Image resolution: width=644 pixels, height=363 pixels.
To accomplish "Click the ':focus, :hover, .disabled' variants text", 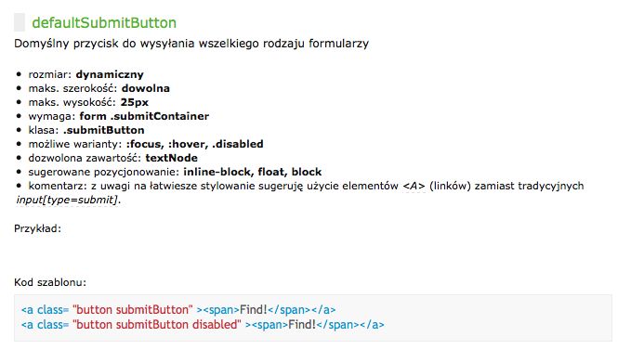I will pos(194,145).
